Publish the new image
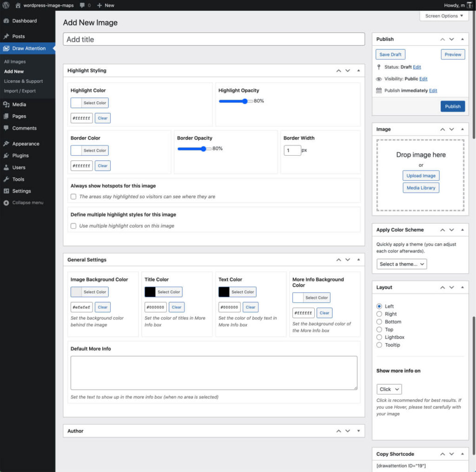This screenshot has width=476, height=472. 452,106
